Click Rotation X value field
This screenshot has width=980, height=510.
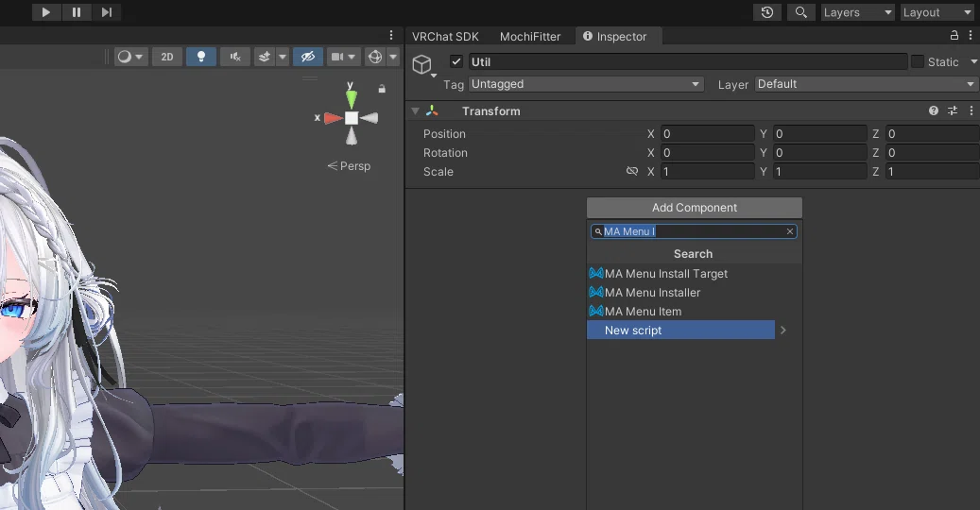[708, 152]
